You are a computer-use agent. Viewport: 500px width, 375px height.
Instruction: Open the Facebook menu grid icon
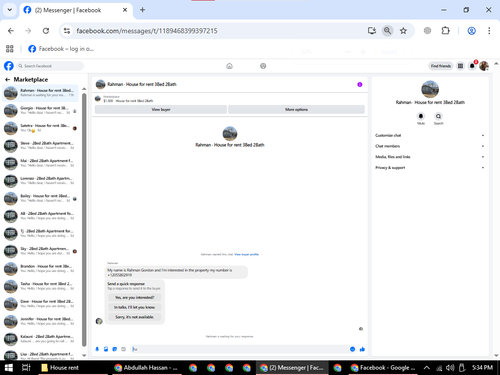(460, 66)
